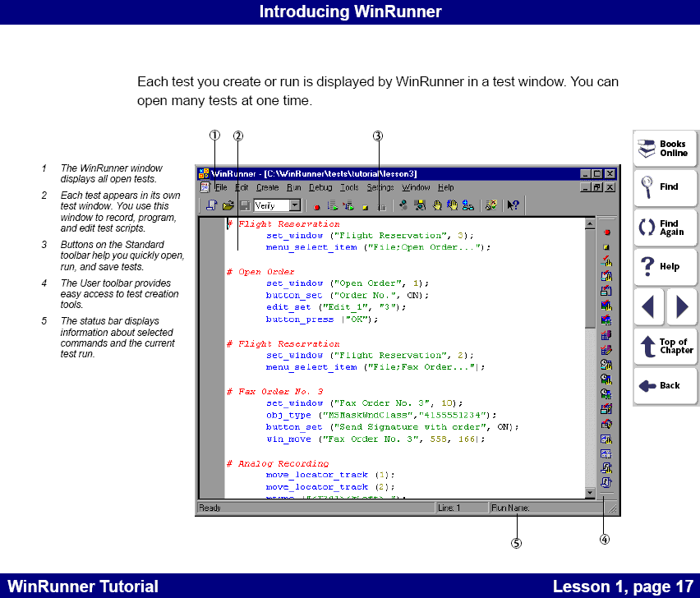Viewport: 700px width, 598px height.
Task: Click the red Record button on the toolbar
Action: 315,205
